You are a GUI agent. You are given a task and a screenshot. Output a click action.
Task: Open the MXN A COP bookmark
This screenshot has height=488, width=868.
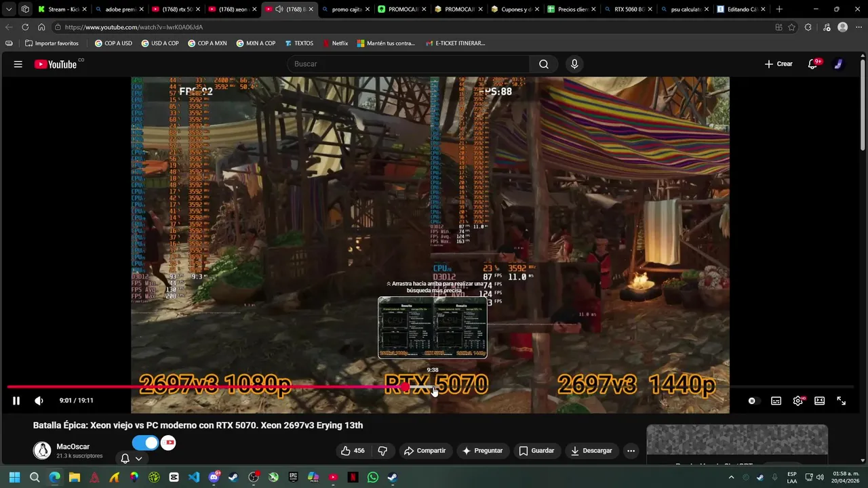(256, 43)
